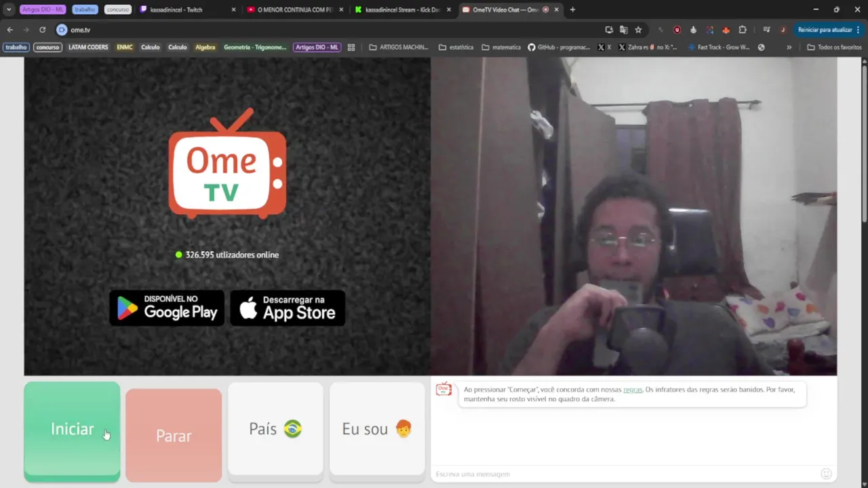Open the media control playlist icon

coord(766,30)
